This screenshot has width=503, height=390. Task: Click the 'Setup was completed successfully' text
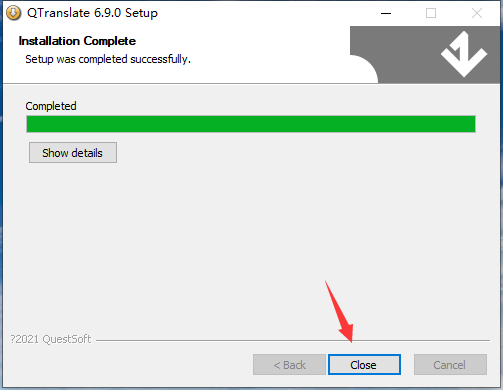click(108, 59)
